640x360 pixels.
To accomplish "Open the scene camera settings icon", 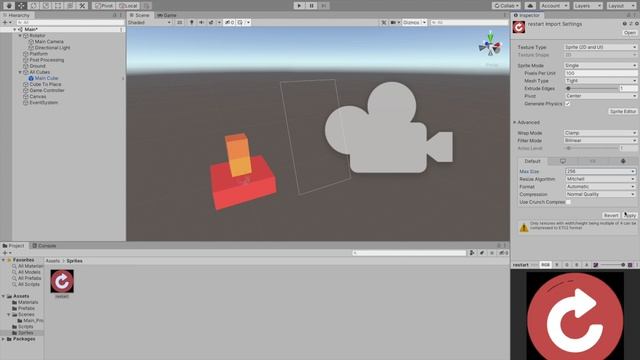I will [x=394, y=22].
